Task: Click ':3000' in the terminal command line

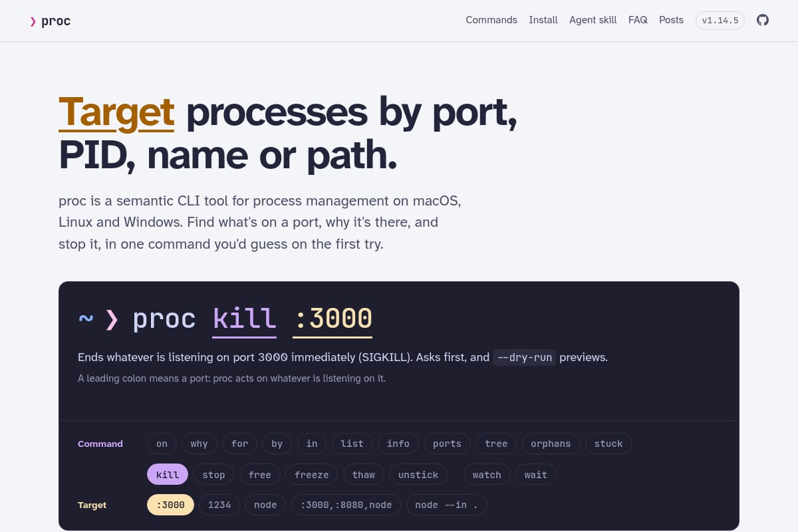Action: 332,319
